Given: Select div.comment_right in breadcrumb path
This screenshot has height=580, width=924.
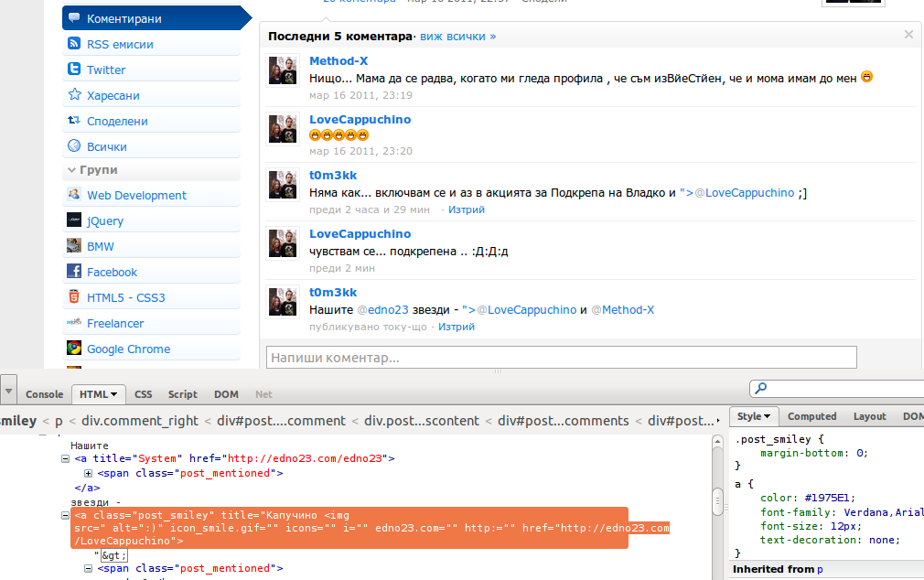Looking at the screenshot, I should click(140, 421).
